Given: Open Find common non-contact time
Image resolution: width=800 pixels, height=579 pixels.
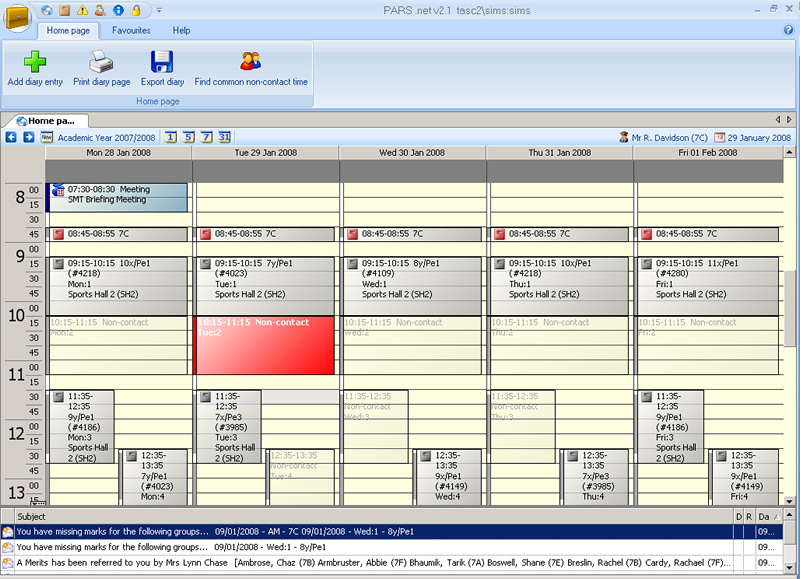Looking at the screenshot, I should click(x=251, y=62).
